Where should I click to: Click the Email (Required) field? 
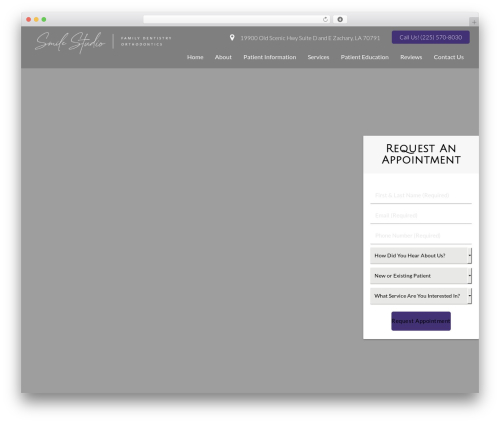tap(421, 216)
